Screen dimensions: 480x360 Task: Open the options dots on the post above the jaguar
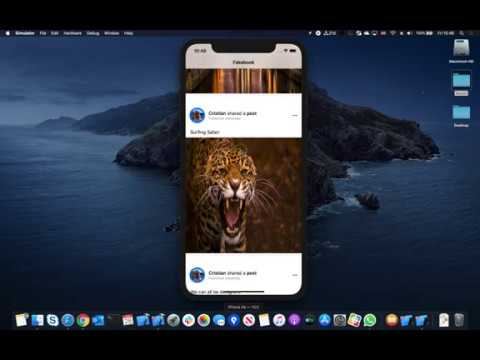(295, 115)
